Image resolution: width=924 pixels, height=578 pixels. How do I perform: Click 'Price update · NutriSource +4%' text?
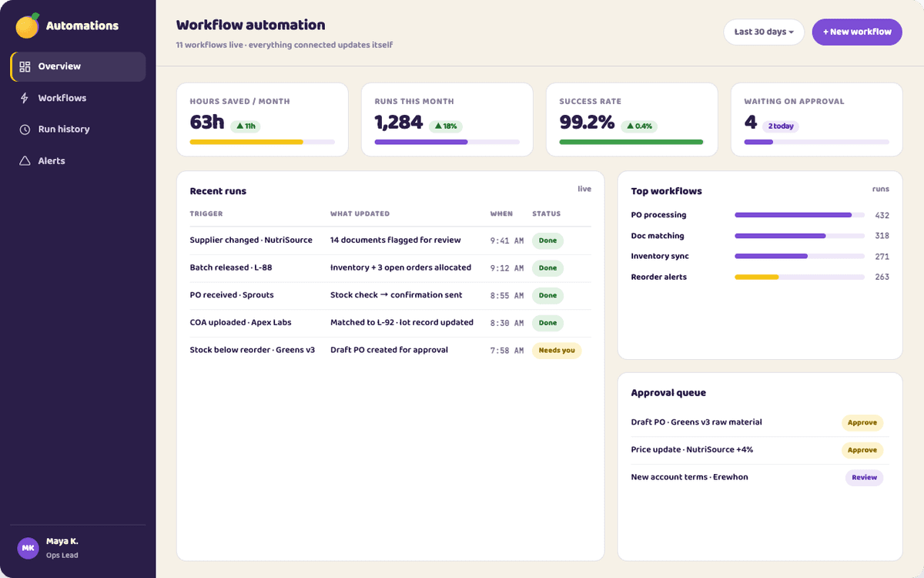(x=692, y=449)
